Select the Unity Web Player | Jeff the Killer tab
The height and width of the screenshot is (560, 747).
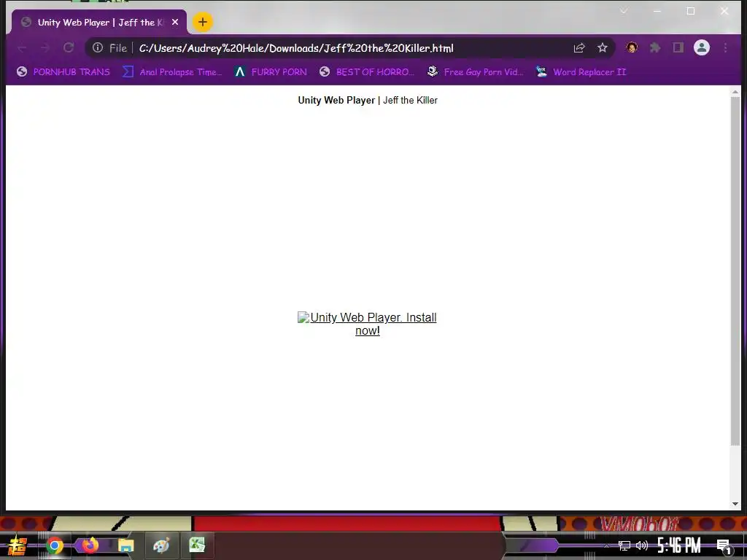[97, 22]
